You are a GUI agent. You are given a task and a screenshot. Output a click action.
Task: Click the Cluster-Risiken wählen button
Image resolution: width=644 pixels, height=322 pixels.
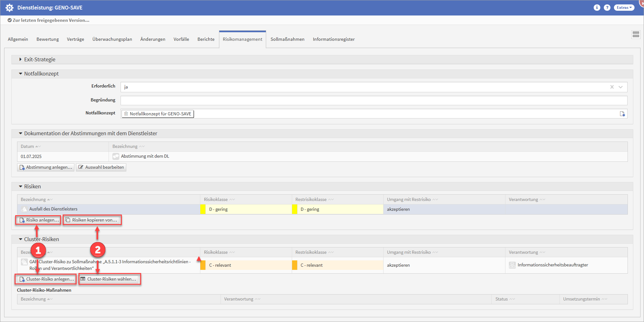[109, 279]
